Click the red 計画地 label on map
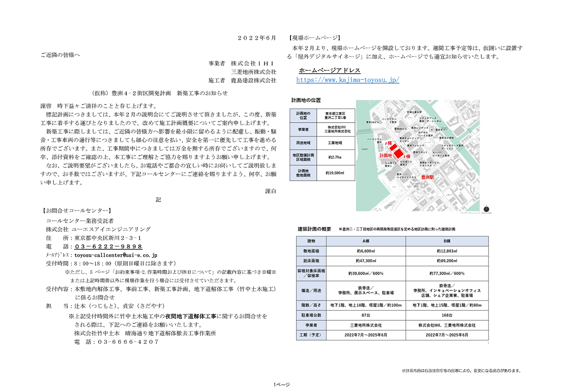 pos(385,156)
